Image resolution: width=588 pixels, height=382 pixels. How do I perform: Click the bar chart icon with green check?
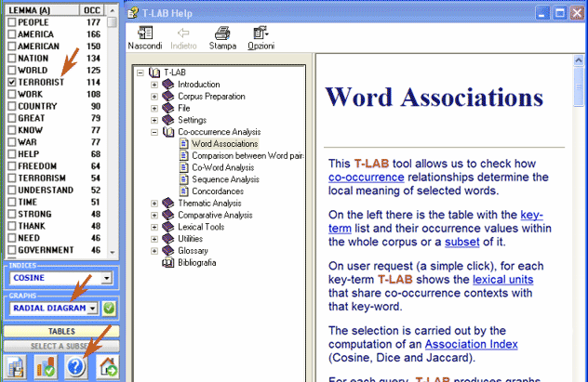(x=46, y=366)
